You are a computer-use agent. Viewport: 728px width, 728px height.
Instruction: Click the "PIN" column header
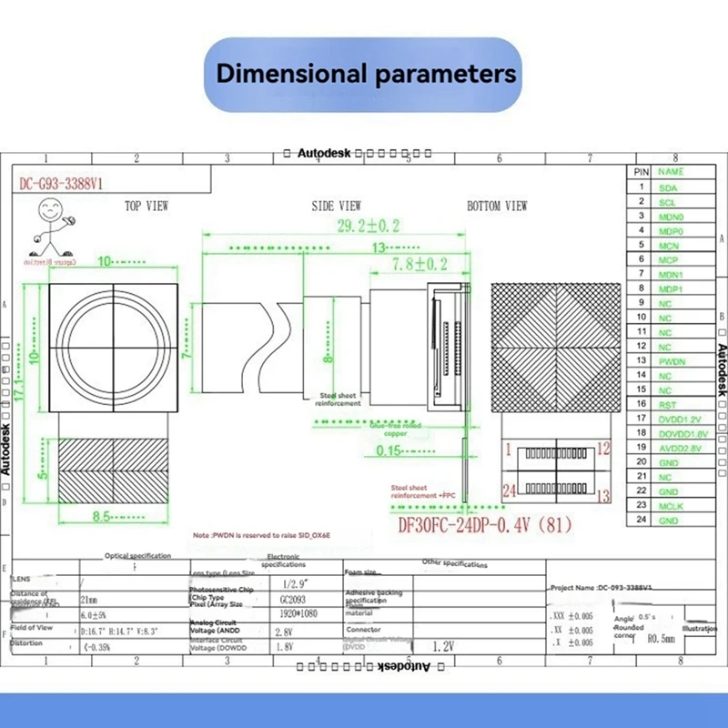pos(642,172)
